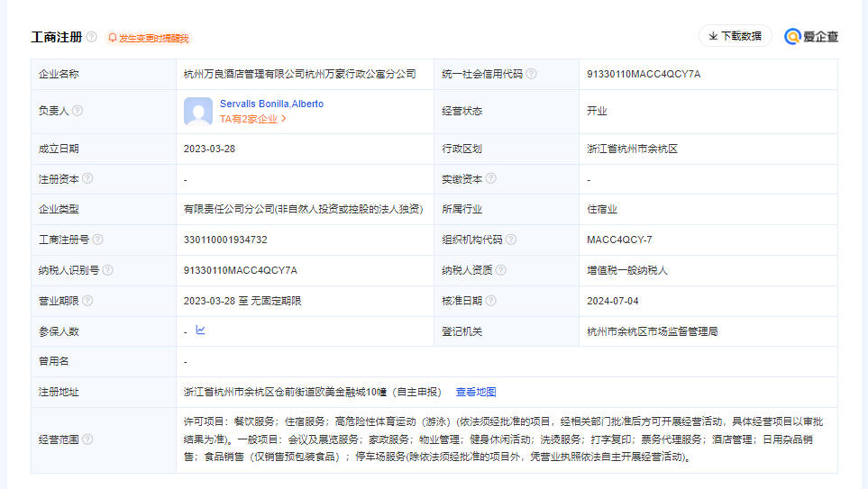
Task: Click 2023-03-28 至 无固定期限 term value
Action: 242,301
